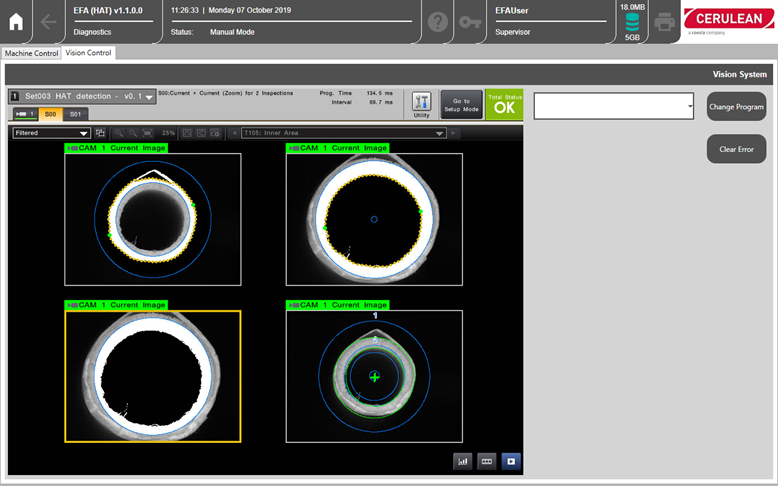This screenshot has height=486, width=778.
Task: Go to the Home screen
Action: [16, 21]
